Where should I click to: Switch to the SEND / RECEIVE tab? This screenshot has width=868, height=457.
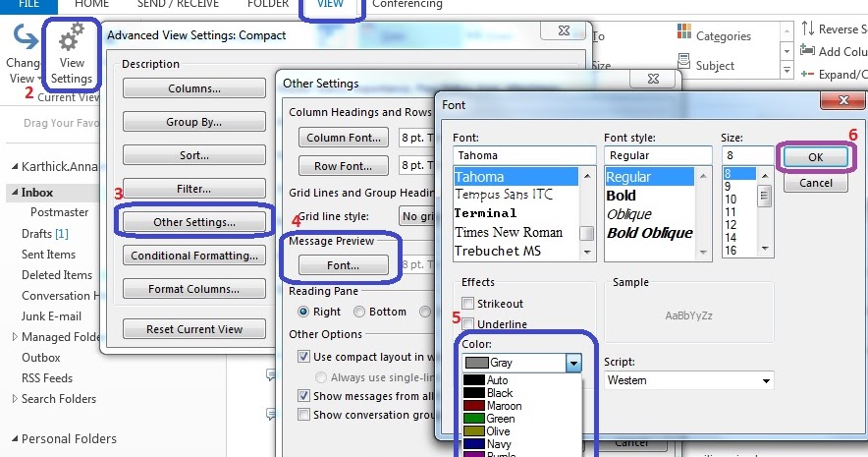coord(179,5)
